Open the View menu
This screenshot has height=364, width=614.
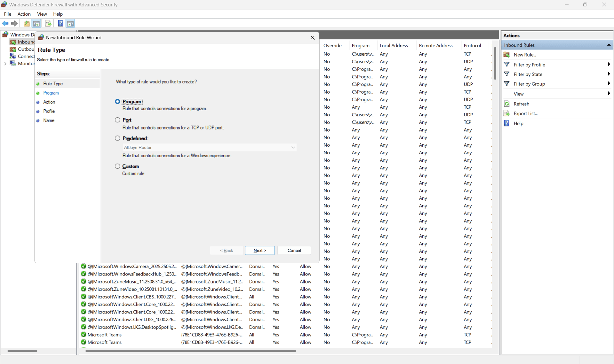point(42,14)
